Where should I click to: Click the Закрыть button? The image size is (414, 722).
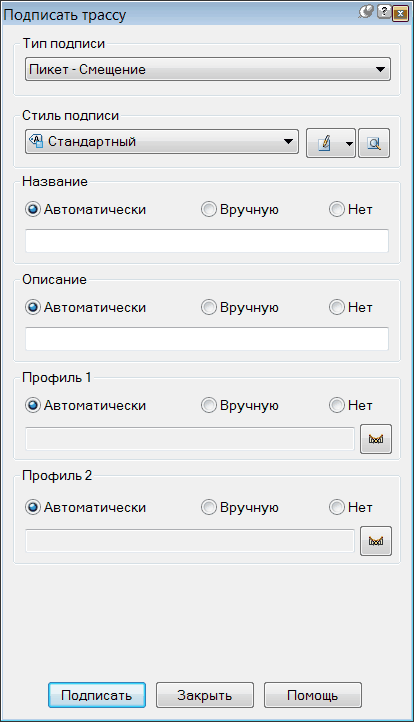[x=204, y=695]
